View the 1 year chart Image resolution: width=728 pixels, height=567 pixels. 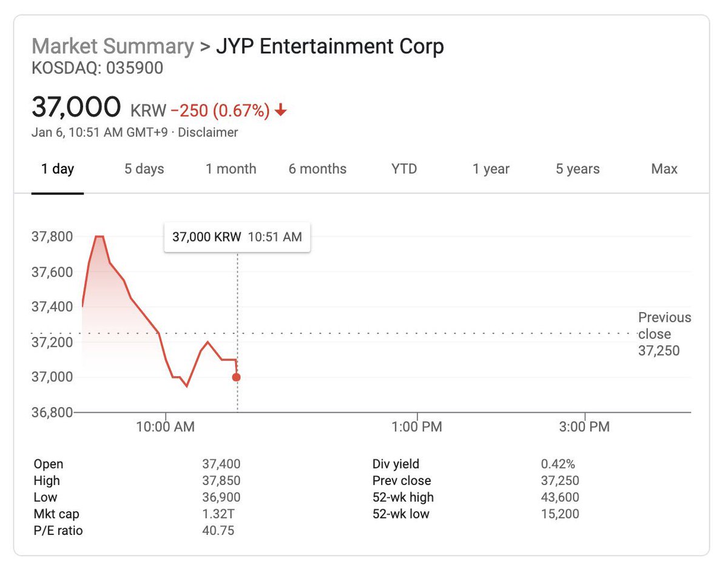(491, 169)
